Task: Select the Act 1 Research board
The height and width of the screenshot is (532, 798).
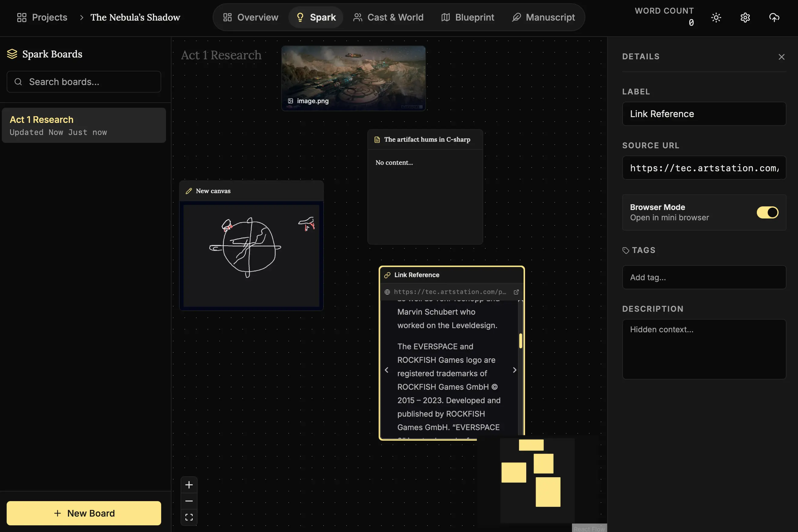Action: (84, 125)
